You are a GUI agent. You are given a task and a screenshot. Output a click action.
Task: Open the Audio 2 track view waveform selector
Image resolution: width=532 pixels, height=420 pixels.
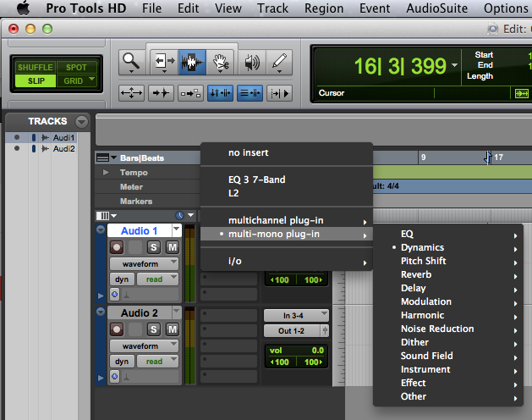click(144, 346)
